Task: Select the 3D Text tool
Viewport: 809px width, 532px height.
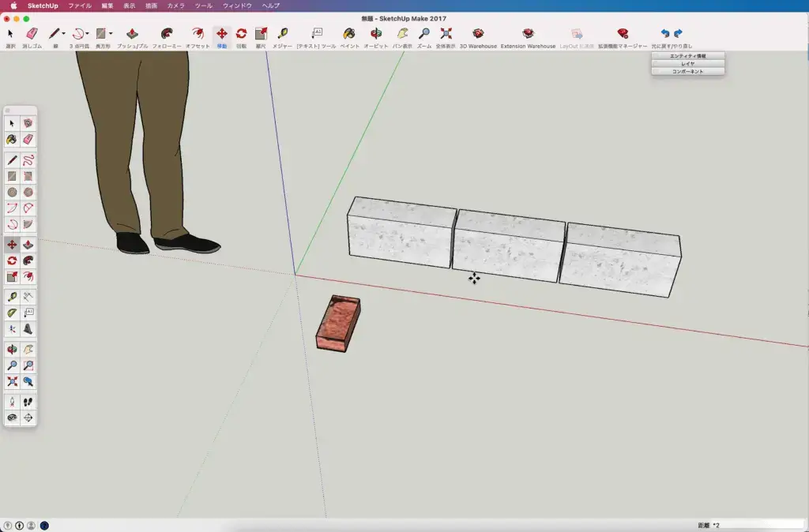Action: tap(28, 329)
